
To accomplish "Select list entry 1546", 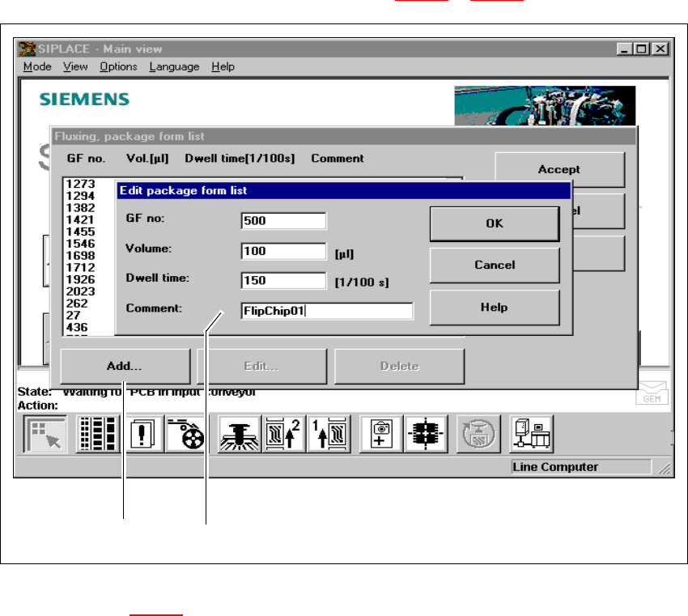I will tap(80, 244).
